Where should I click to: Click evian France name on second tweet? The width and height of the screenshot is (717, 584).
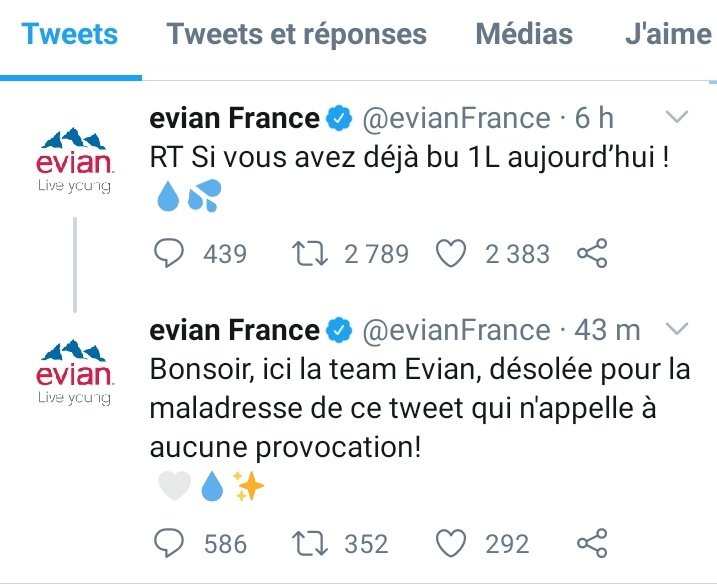point(234,330)
